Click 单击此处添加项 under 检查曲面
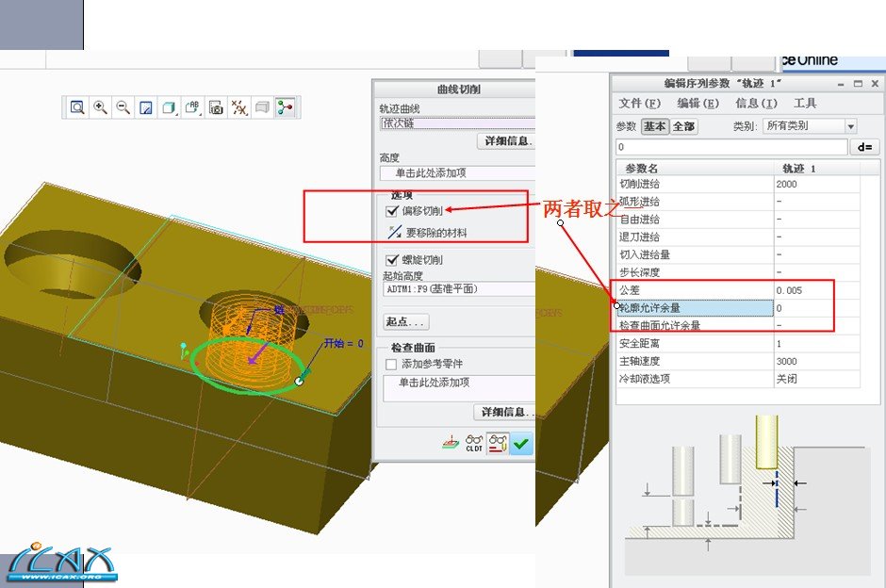 459,388
